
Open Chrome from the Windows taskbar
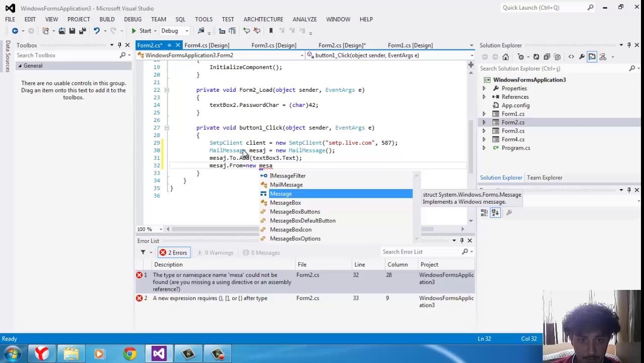point(130,353)
